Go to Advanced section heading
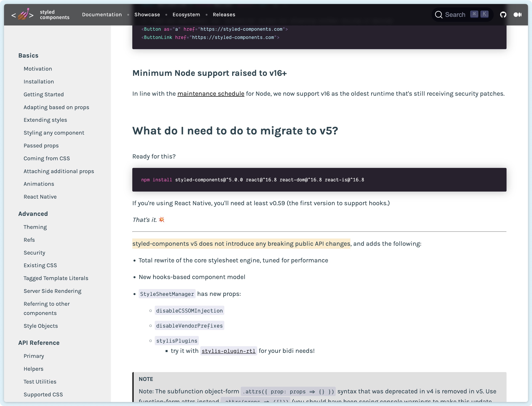Screen dimensions: 532x406 coord(33,214)
